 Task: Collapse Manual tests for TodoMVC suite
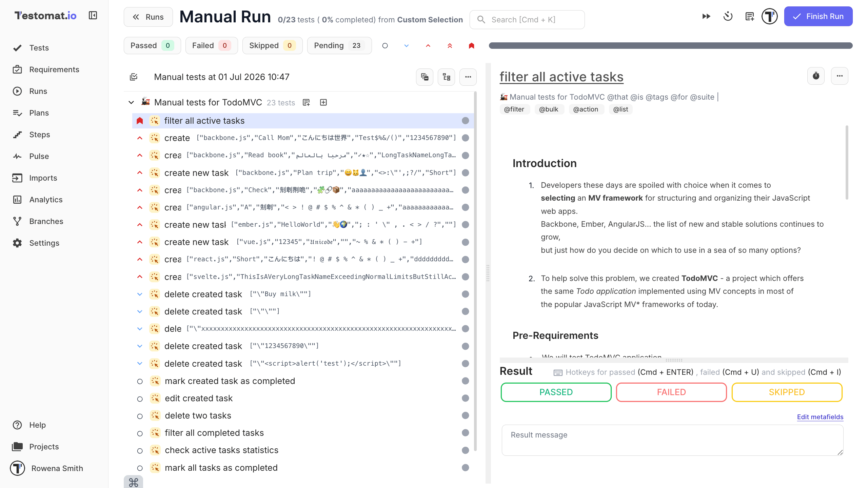tap(132, 102)
